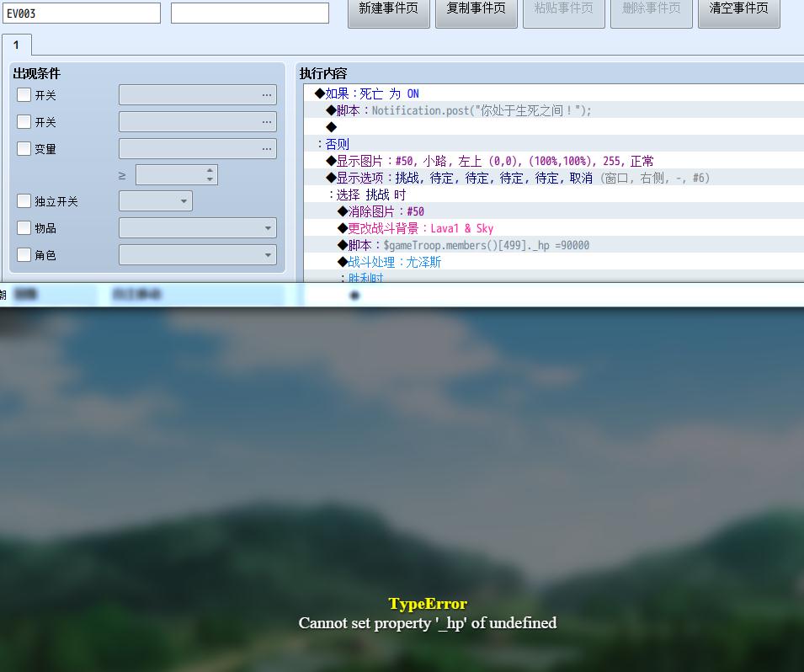Select event page tab 1
The height and width of the screenshot is (672, 804).
tap(16, 45)
